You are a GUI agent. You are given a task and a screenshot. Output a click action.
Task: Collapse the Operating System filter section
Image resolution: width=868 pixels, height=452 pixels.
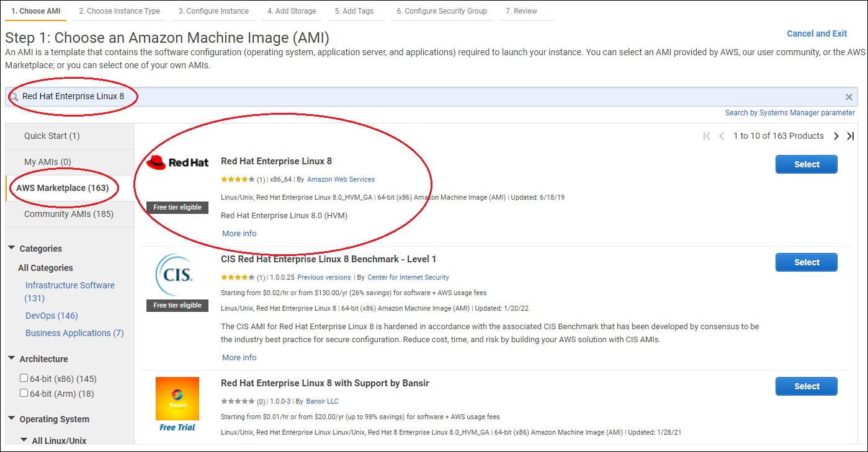(12, 419)
